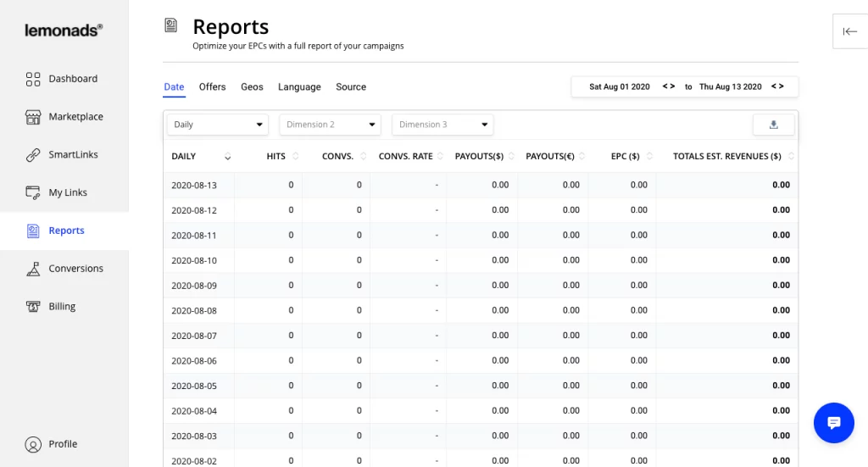The width and height of the screenshot is (868, 467).
Task: Click the end date Thu Aug 13 2020
Action: [x=730, y=87]
